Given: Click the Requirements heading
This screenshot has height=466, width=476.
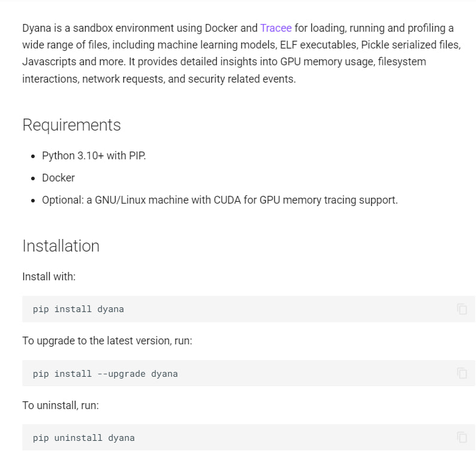Looking at the screenshot, I should pyautogui.click(x=71, y=125).
